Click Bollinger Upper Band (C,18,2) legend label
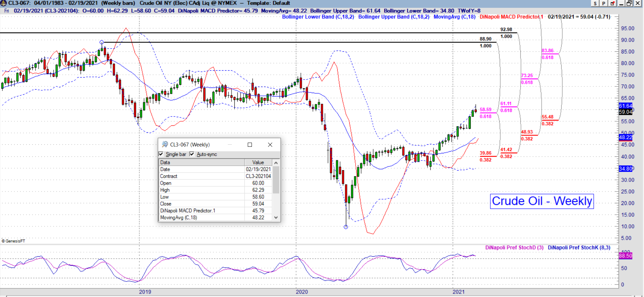 pos(394,17)
